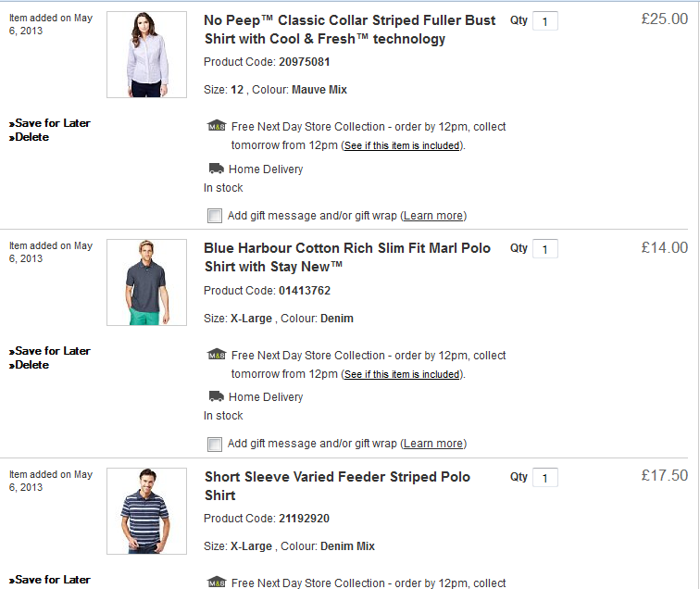Click M&S store collection icon for striped shirt
This screenshot has height=589, width=700.
coord(216,127)
